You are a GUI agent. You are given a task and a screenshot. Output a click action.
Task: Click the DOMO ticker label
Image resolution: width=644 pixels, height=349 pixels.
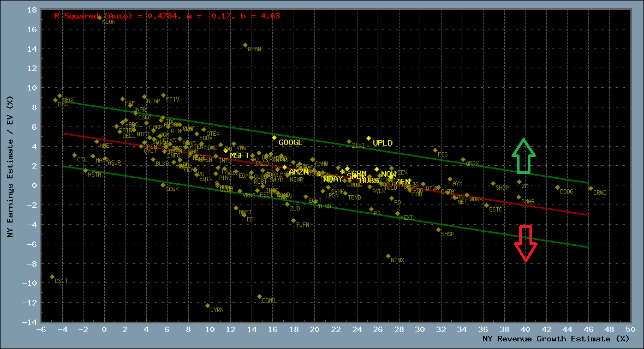pyautogui.click(x=269, y=301)
